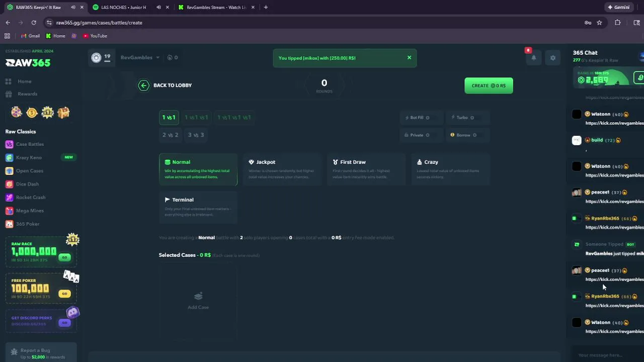Viewport: 644px width, 362px height.
Task: Bookmark this page with the star icon
Action: pos(599,23)
